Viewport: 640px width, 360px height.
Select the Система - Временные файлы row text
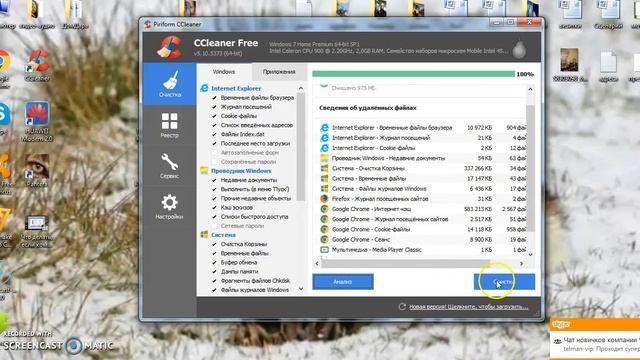pyautogui.click(x=369, y=178)
